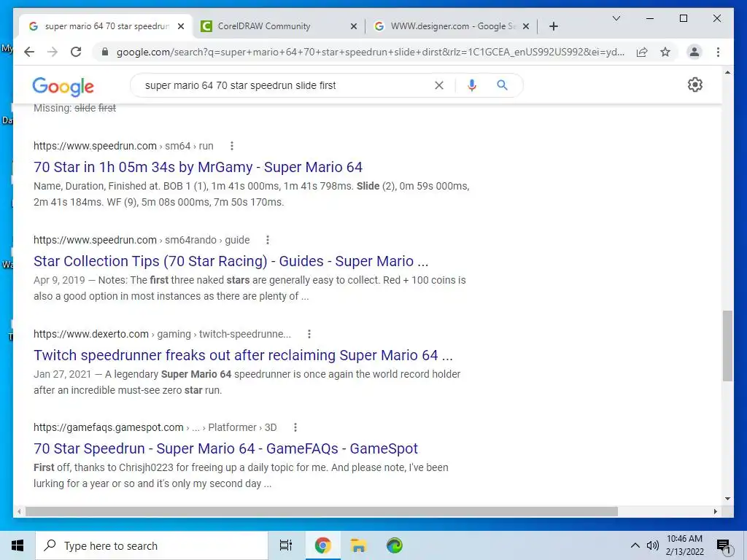Click the vertical scrollbar down arrow

point(727,499)
